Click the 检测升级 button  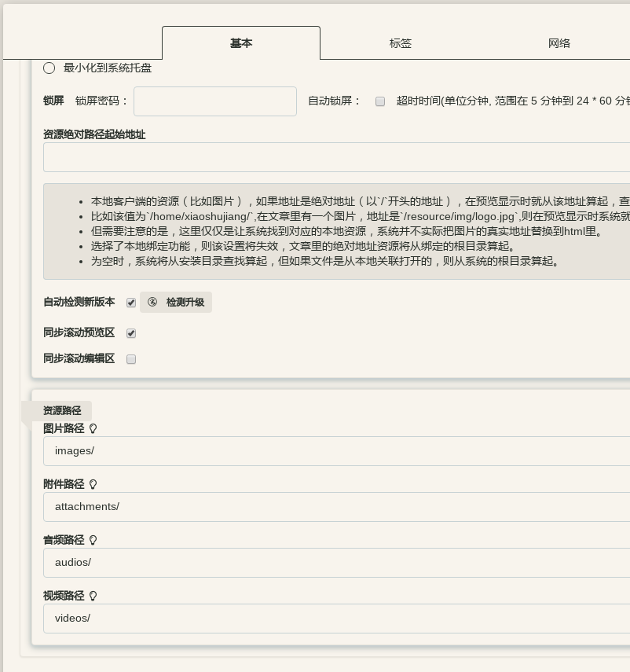click(x=176, y=302)
